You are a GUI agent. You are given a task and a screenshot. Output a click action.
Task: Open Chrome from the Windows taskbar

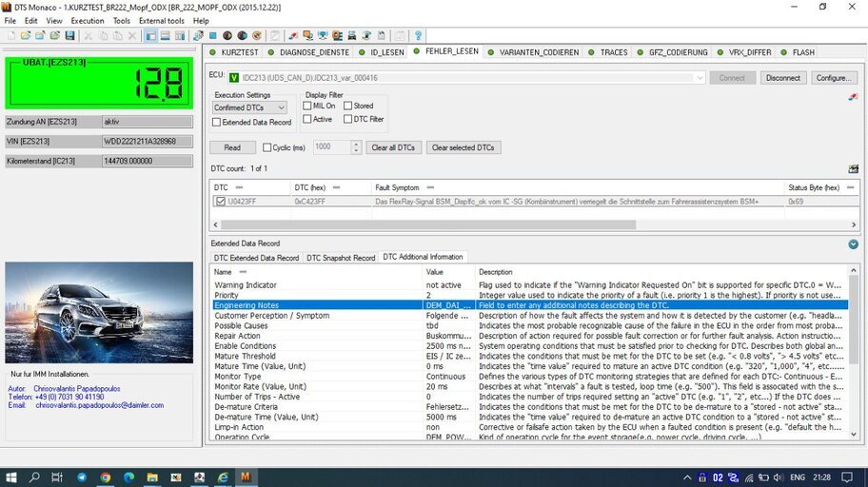pyautogui.click(x=106, y=477)
